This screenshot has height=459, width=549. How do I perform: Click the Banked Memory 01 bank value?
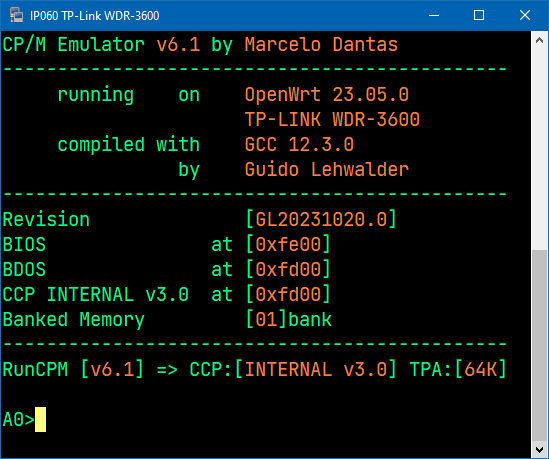[x=289, y=319]
